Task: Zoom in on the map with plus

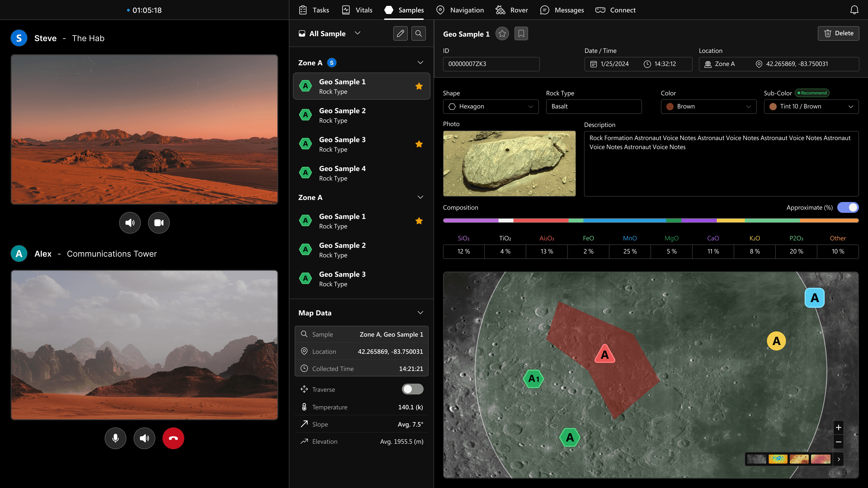Action: click(x=838, y=428)
